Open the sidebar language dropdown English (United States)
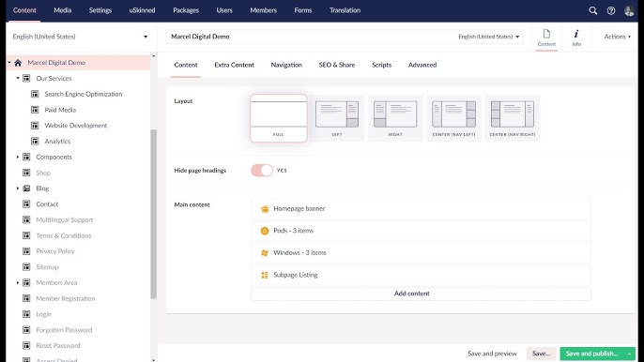Viewport: 644px width, 362px height. pos(80,37)
